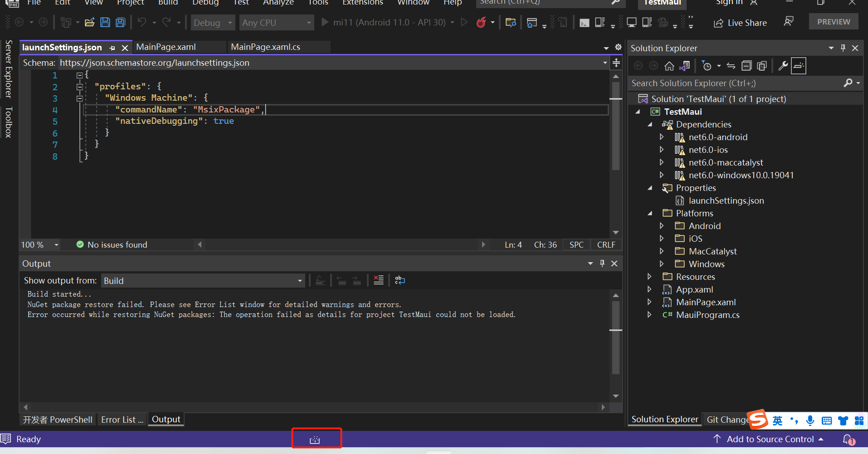
Task: Click Collapse All in Solution Explorer toolbar
Action: point(746,66)
